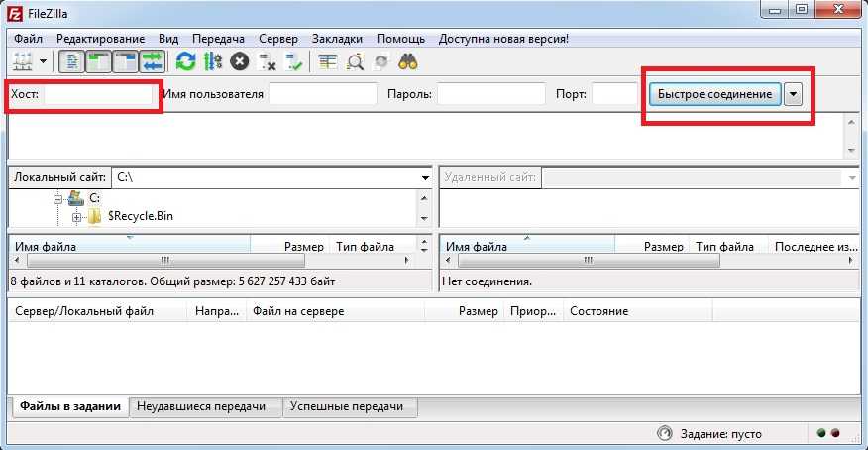The width and height of the screenshot is (868, 450).
Task: Click the green refresh file lists icon
Action: [185, 61]
